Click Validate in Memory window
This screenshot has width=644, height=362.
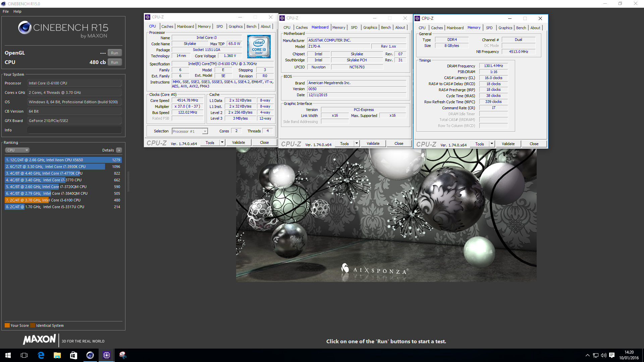click(x=508, y=144)
